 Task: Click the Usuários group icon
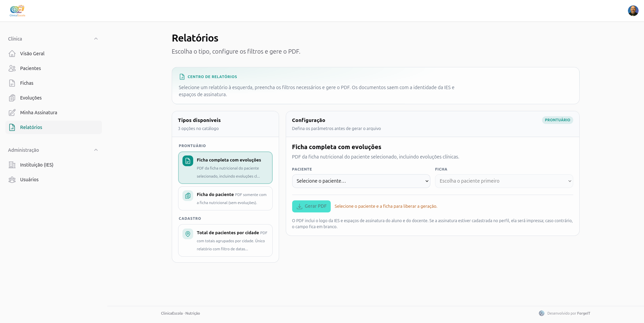tap(12, 180)
